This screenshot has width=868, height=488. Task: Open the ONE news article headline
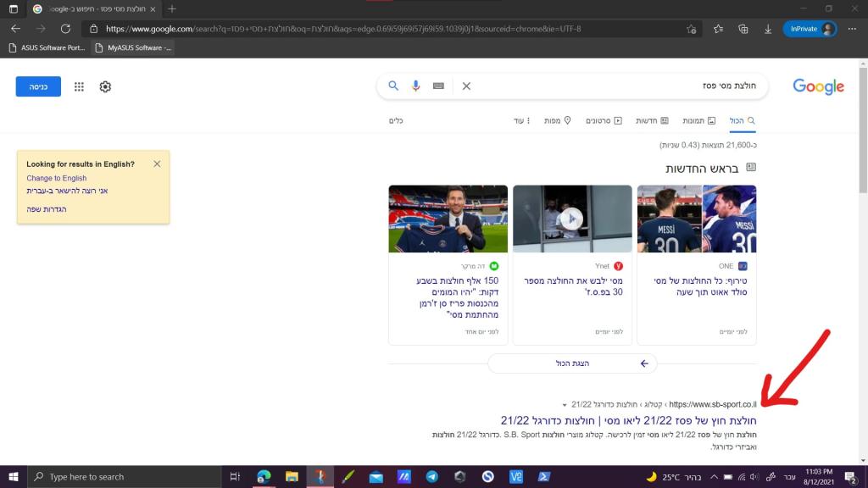[700, 286]
